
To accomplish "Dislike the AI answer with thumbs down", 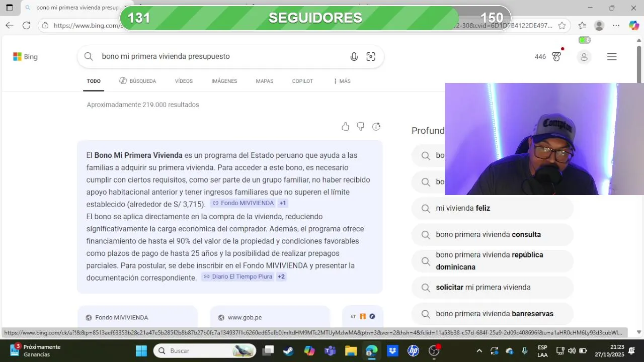I will coord(361,127).
